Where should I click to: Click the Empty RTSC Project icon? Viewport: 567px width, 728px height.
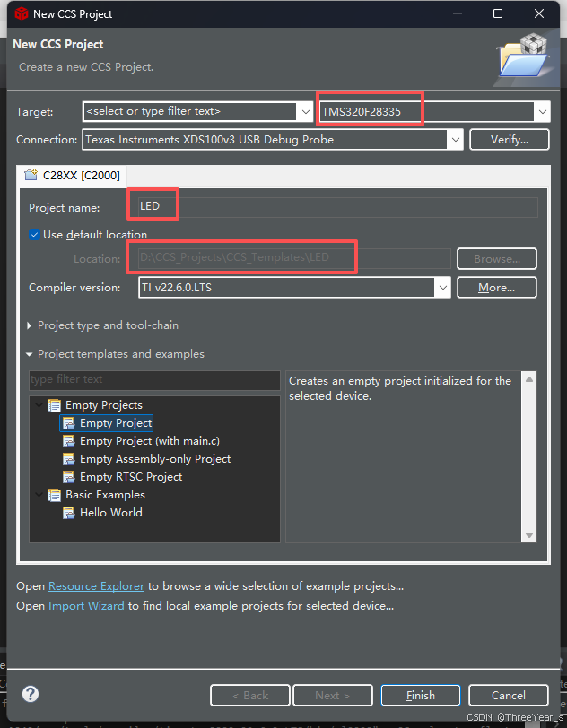click(x=69, y=477)
